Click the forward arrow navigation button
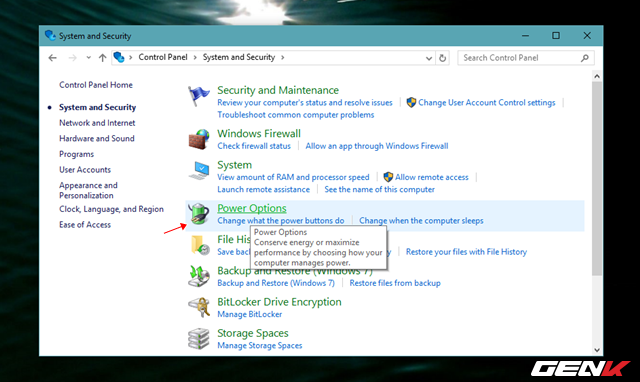The width and height of the screenshot is (640, 382). point(72,58)
